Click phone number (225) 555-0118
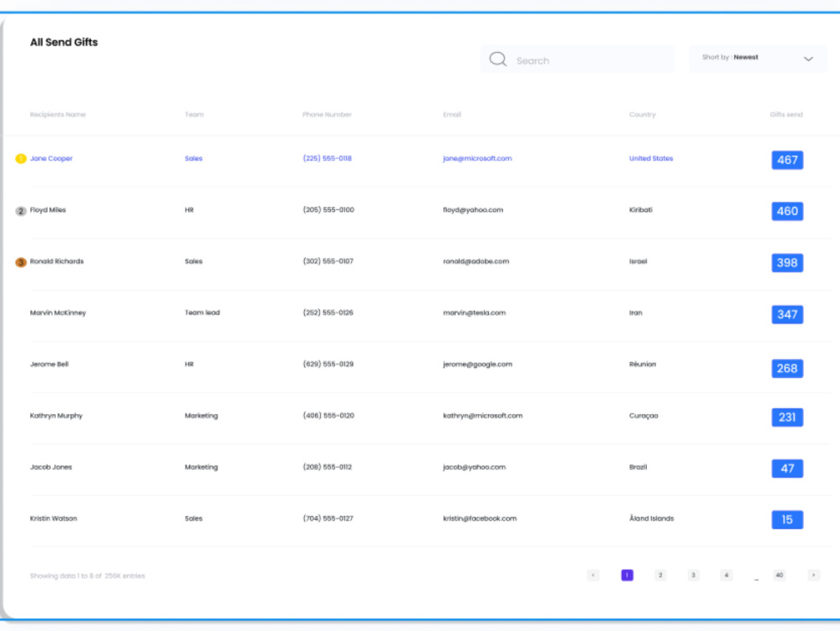 (x=328, y=159)
